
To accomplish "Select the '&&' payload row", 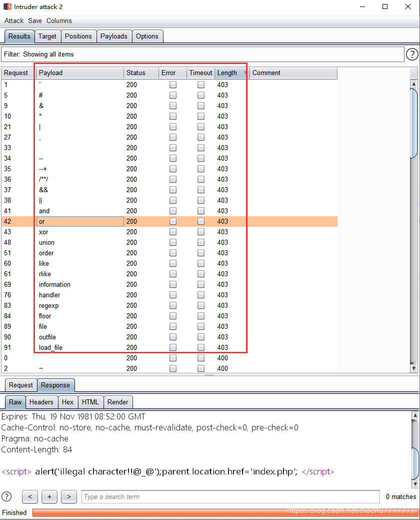I will [x=169, y=190].
